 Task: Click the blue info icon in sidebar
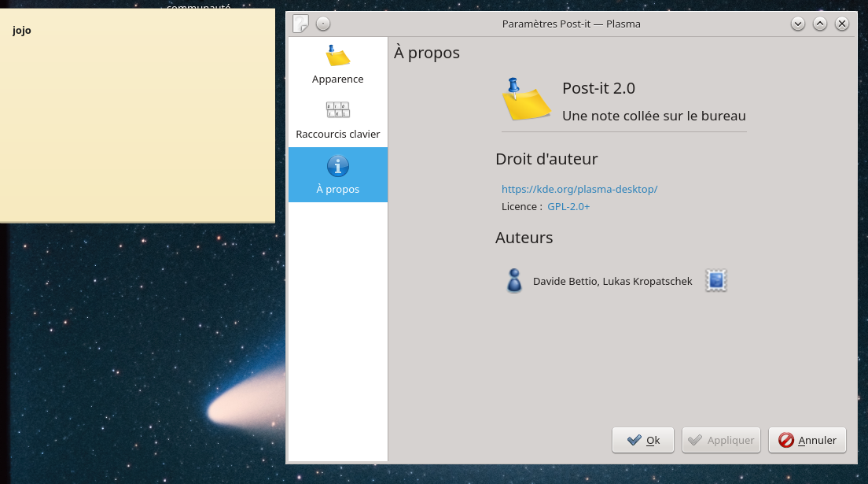[x=337, y=166]
